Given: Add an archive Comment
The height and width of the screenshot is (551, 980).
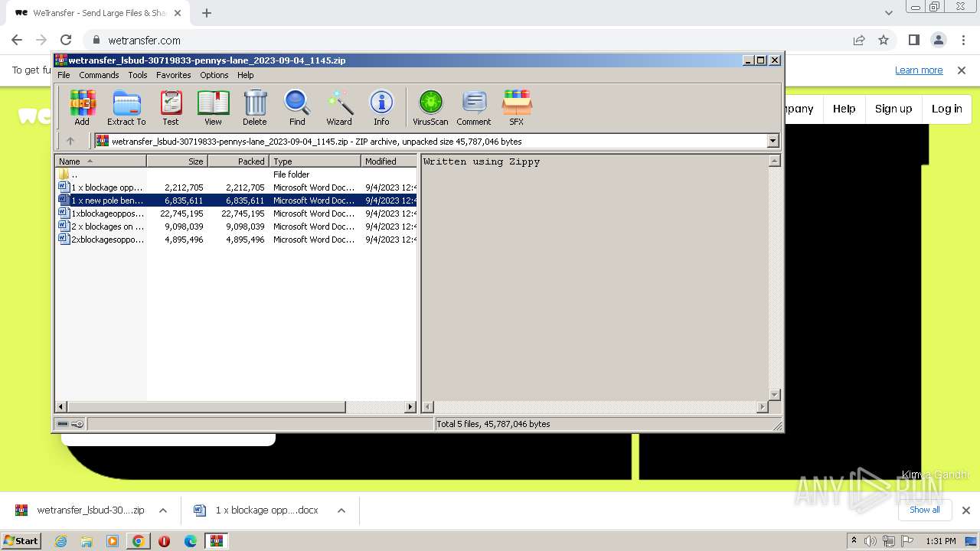Looking at the screenshot, I should coord(474,107).
